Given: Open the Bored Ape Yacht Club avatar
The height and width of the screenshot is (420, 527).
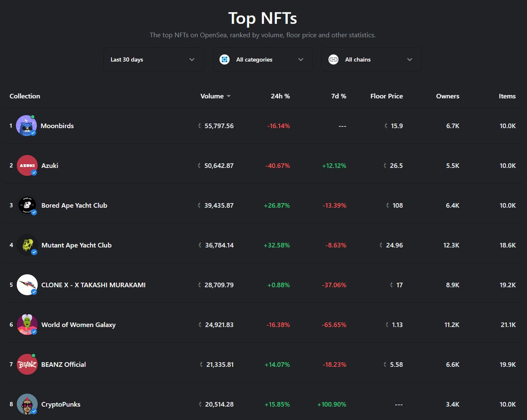Looking at the screenshot, I should pyautogui.click(x=27, y=205).
